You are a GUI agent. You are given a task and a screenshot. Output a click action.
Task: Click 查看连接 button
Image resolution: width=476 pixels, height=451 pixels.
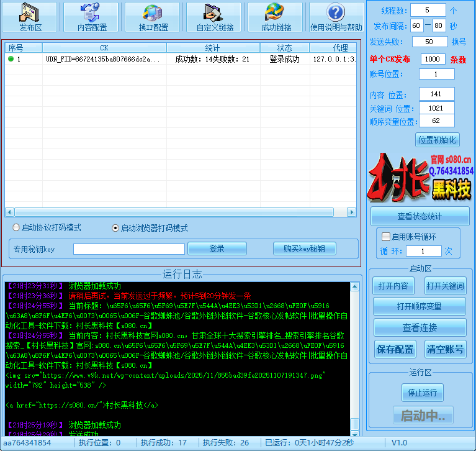click(420, 327)
